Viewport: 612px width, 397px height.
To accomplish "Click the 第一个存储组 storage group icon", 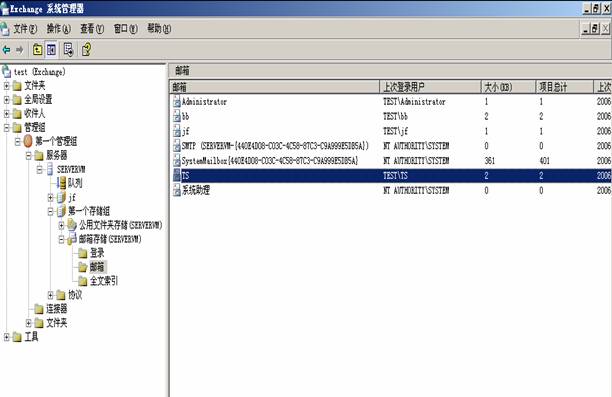I will (x=61, y=211).
